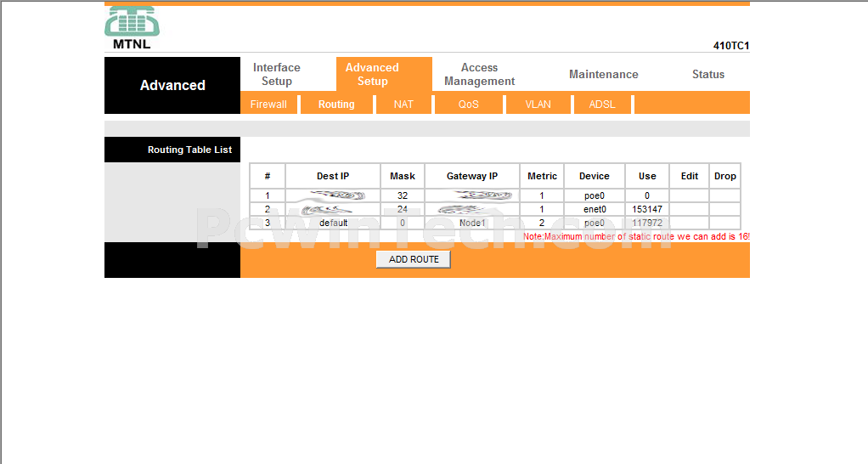
Task: Click the Use column header
Action: click(647, 176)
